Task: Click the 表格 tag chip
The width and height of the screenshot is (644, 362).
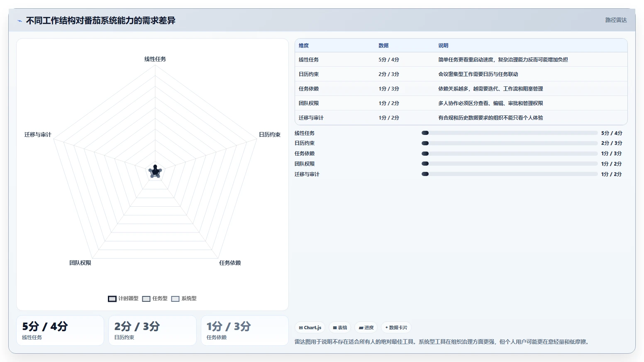Action: coord(340,328)
